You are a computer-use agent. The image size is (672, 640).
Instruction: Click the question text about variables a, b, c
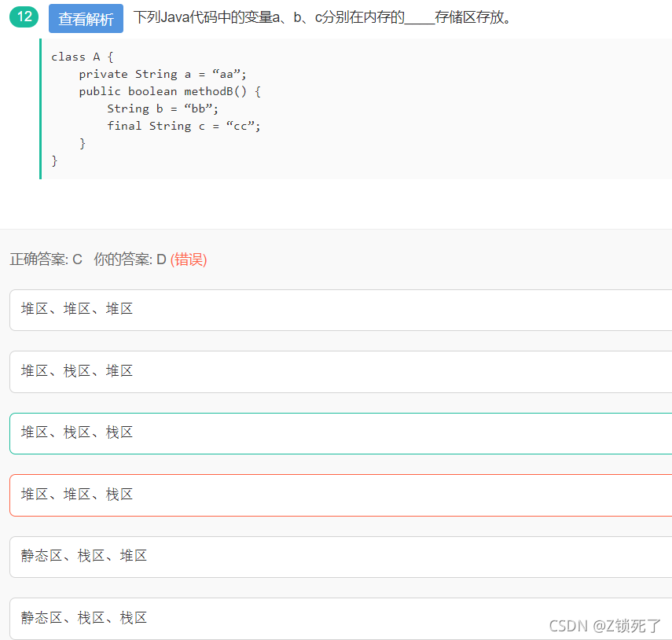pos(322,17)
